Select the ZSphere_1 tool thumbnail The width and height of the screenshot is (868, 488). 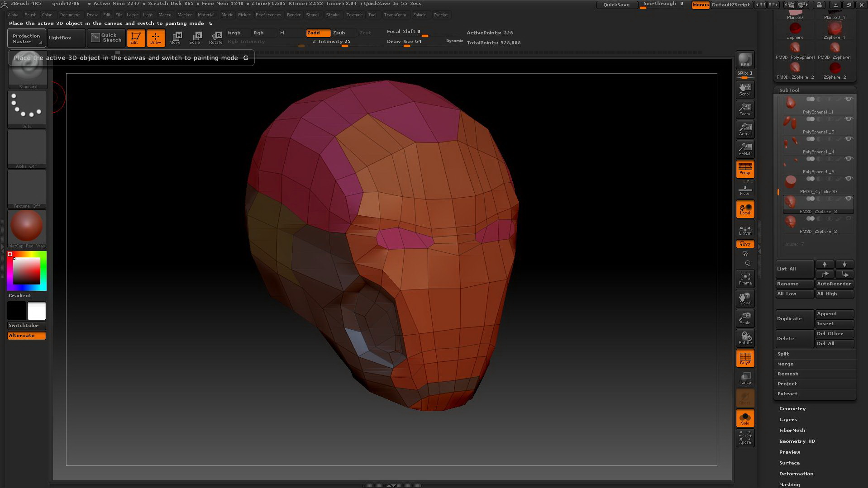point(835,31)
